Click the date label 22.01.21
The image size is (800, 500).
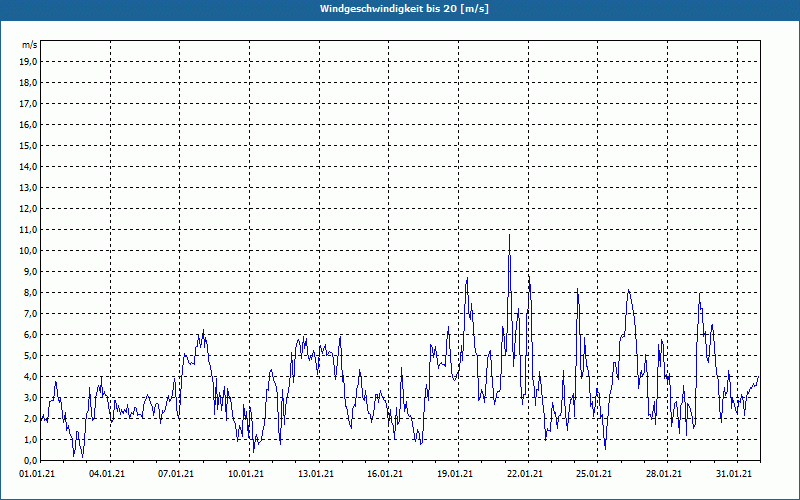point(524,474)
